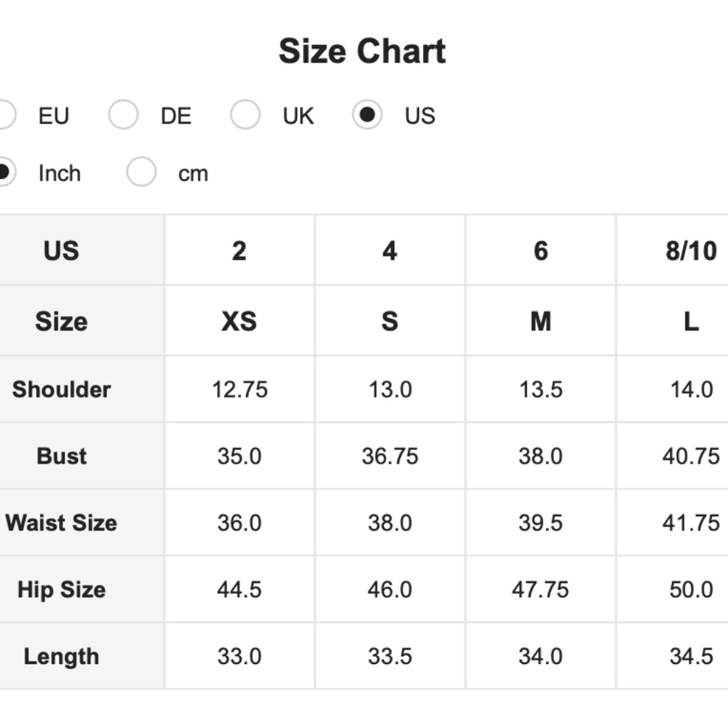
Task: Select the M size cell
Action: point(540,321)
